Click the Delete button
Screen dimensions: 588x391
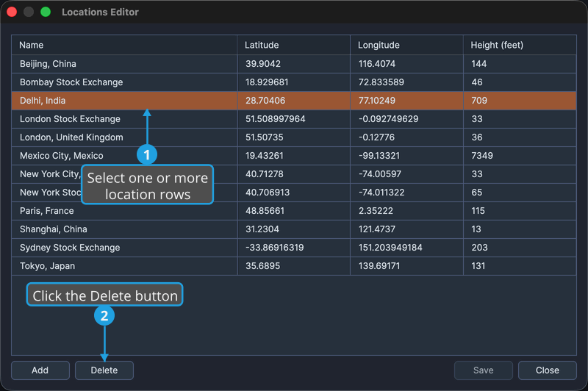click(x=104, y=370)
